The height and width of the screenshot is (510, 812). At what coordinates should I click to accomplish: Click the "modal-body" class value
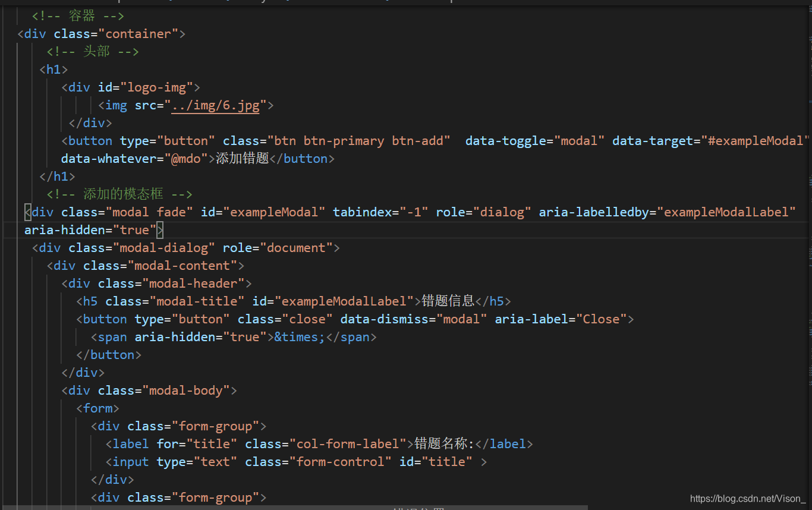pos(186,391)
